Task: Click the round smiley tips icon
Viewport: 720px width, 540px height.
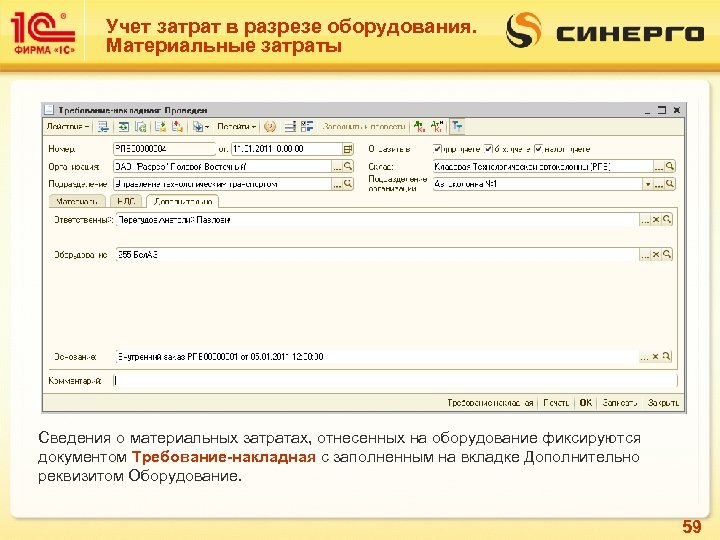Action: pyautogui.click(x=270, y=127)
